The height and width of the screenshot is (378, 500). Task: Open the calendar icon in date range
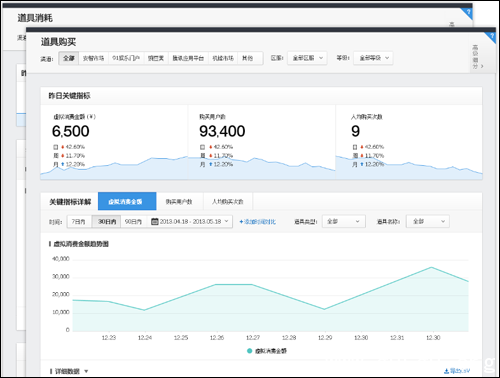(155, 222)
